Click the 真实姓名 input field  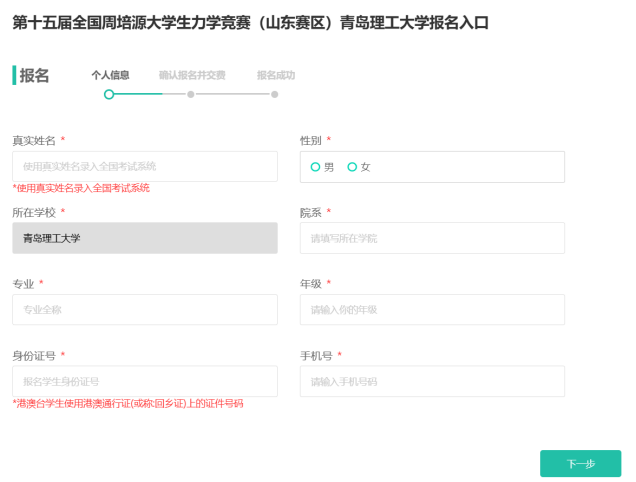[x=145, y=166]
